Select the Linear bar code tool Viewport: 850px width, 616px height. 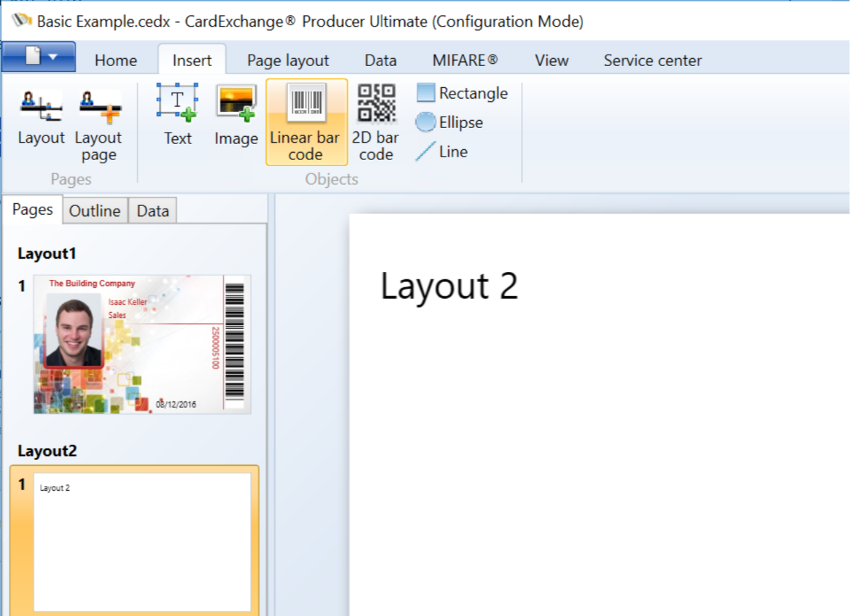point(306,121)
